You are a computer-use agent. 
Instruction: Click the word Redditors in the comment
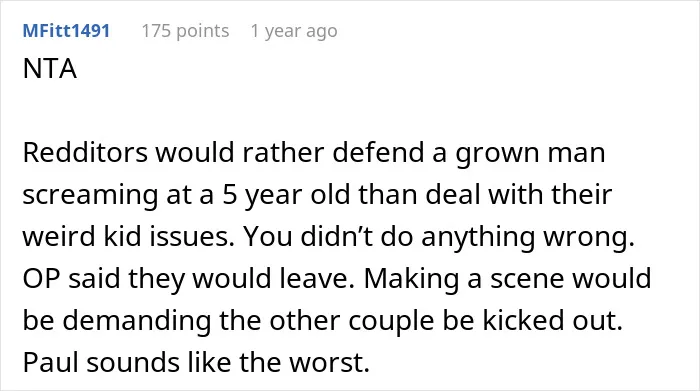point(85,153)
